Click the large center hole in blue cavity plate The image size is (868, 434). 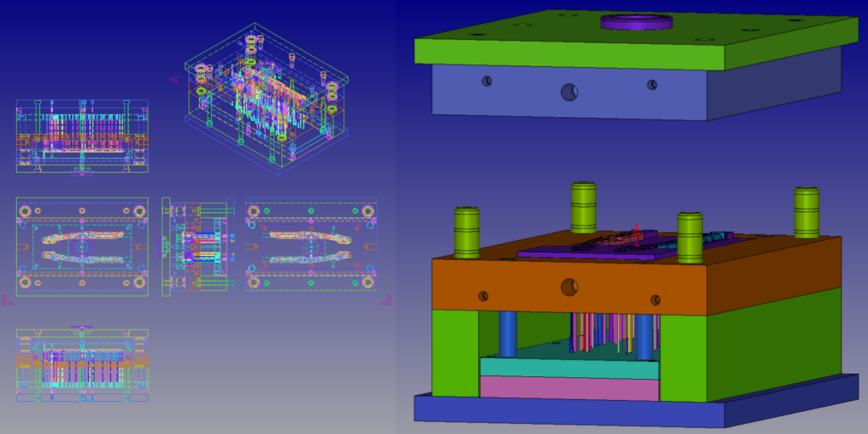click(570, 92)
